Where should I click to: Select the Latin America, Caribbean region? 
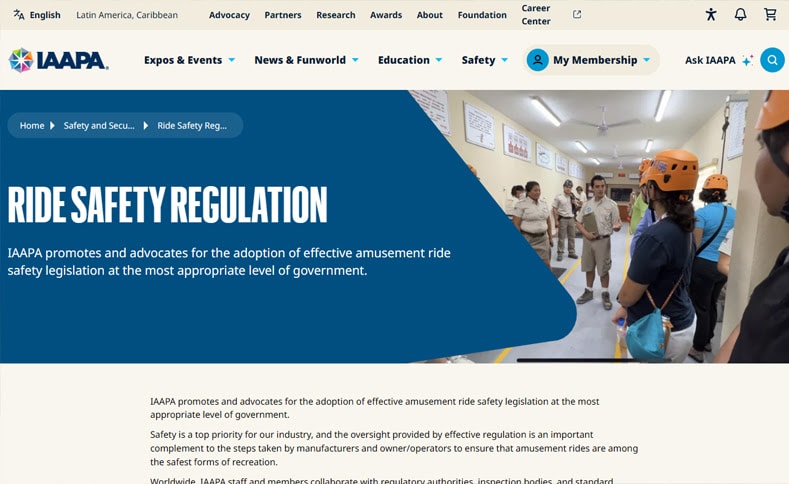[x=127, y=15]
